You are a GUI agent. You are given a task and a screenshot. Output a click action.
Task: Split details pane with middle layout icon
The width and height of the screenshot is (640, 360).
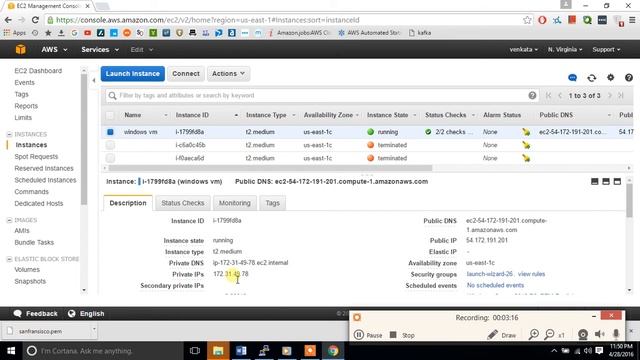(606, 181)
